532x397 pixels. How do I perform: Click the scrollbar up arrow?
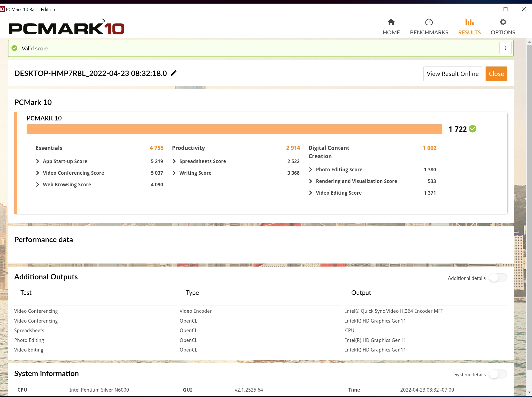pyautogui.click(x=529, y=42)
